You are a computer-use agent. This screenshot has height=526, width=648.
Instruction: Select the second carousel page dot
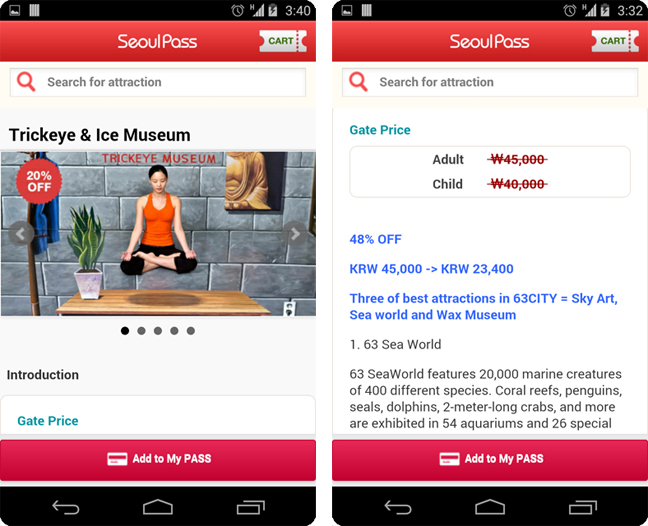pyautogui.click(x=141, y=331)
